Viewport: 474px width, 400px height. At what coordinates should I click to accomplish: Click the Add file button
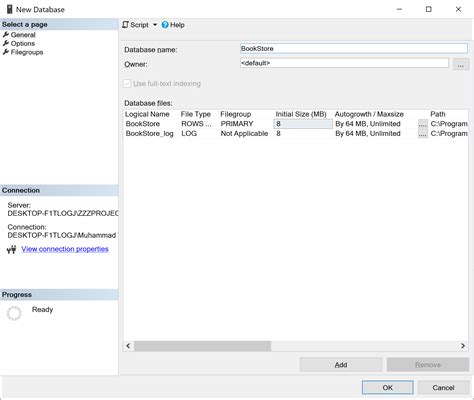341,365
